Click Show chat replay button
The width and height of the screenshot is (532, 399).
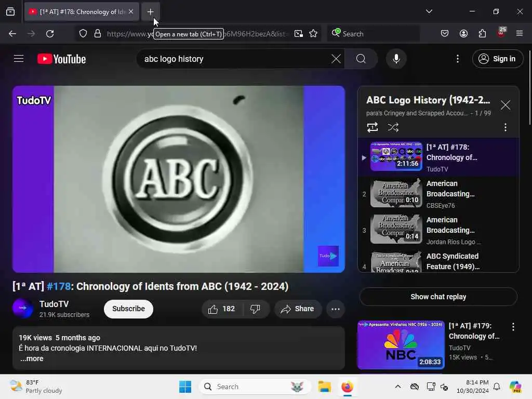point(438,297)
